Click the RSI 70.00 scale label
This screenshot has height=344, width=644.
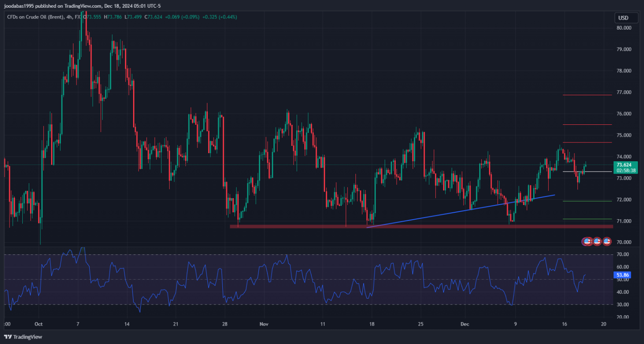click(623, 254)
